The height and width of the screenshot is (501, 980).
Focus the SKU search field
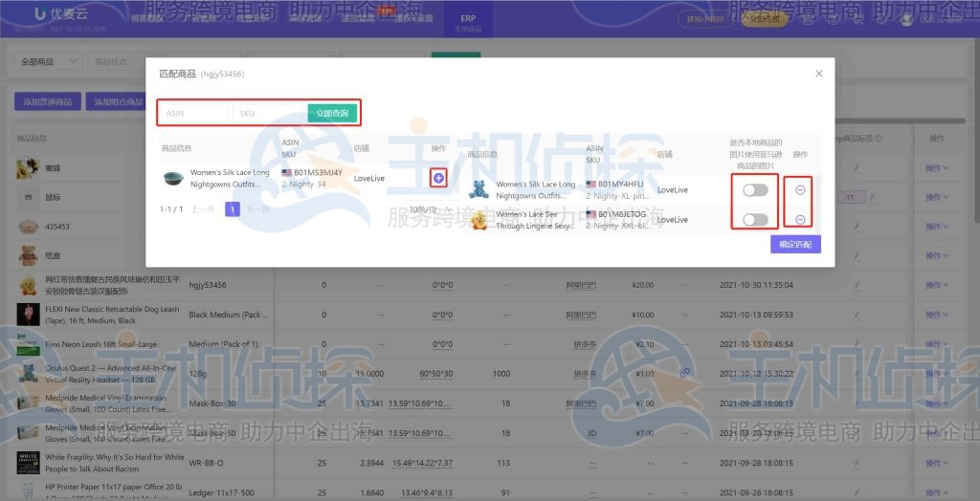coord(267,113)
